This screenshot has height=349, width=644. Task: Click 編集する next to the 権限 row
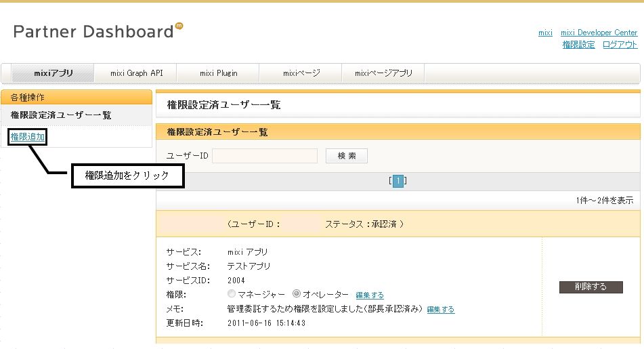pos(370,295)
